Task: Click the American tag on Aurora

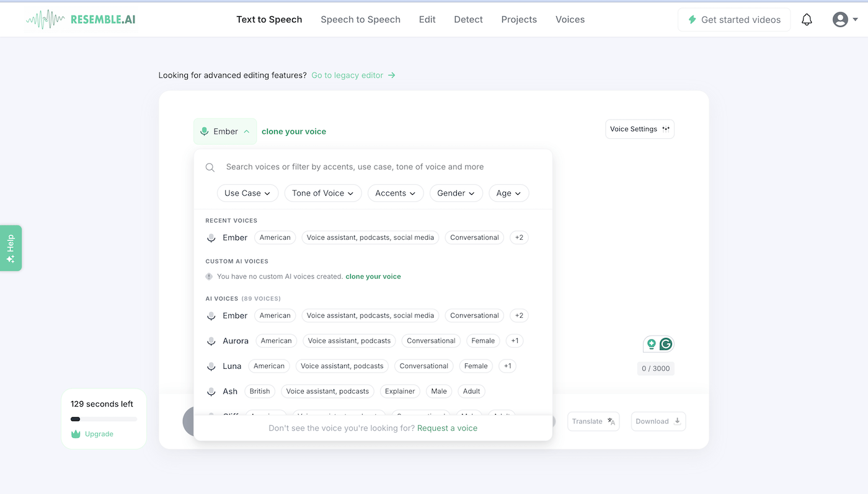Action: (x=277, y=341)
